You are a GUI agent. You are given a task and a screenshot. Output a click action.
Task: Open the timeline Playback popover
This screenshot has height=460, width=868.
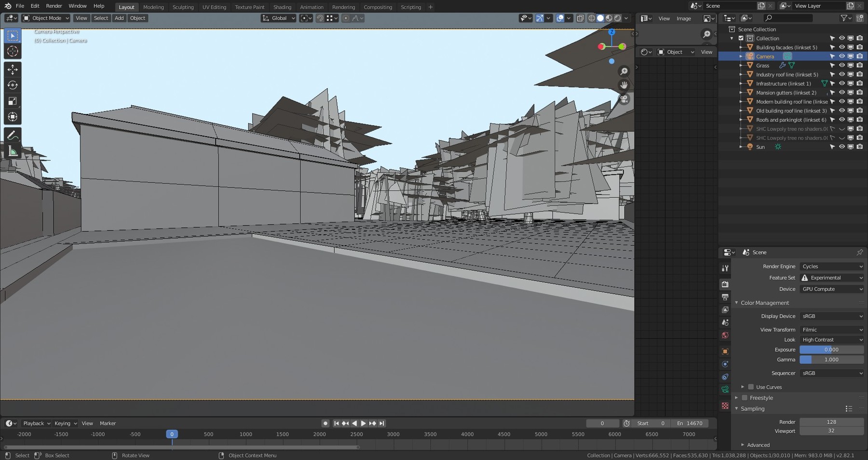coord(37,423)
